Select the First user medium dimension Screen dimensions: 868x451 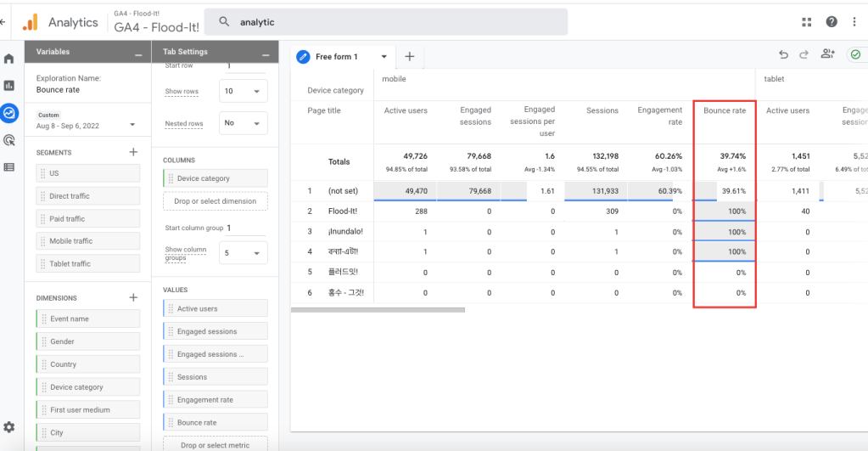pyautogui.click(x=88, y=410)
